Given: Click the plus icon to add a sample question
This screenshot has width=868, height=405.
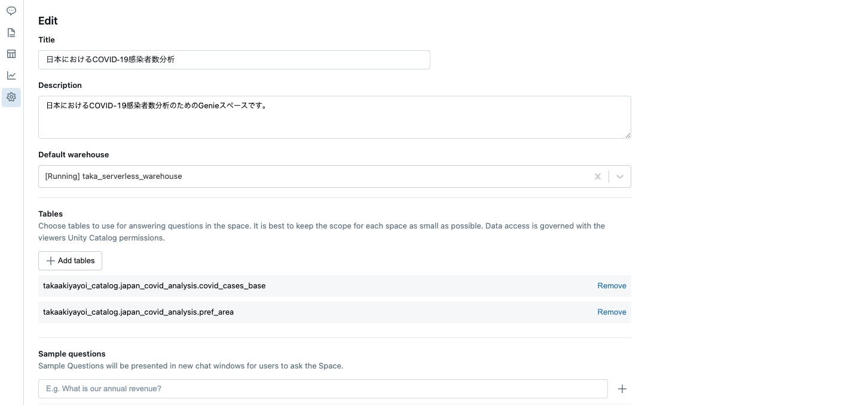Looking at the screenshot, I should [x=622, y=388].
